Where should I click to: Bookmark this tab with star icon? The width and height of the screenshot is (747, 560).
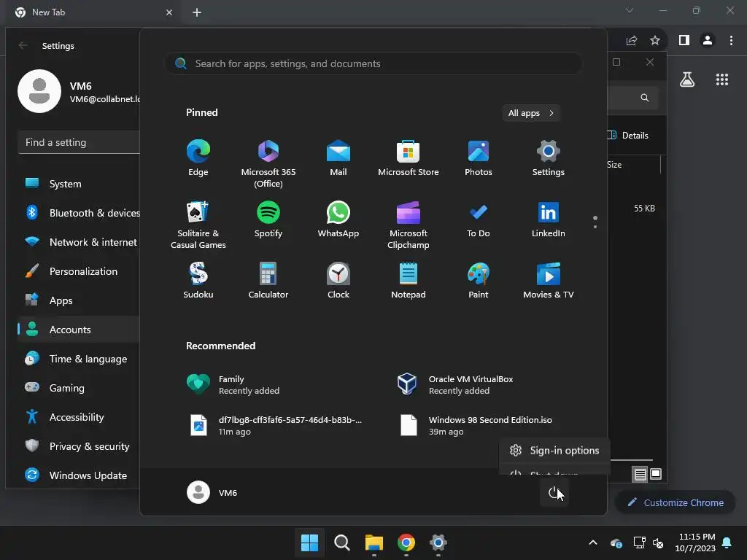[x=655, y=41]
